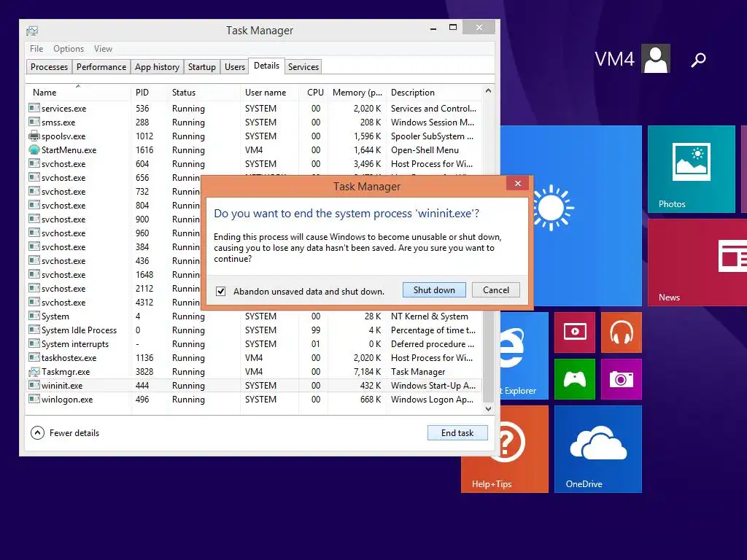This screenshot has width=747, height=560.
Task: Click Cancel in the dialog
Action: tap(495, 290)
